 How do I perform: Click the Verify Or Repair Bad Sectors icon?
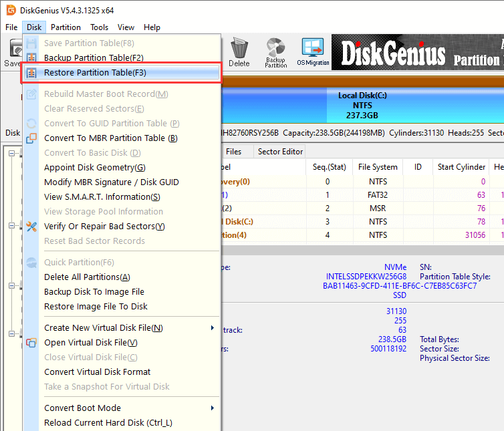pos(31,227)
